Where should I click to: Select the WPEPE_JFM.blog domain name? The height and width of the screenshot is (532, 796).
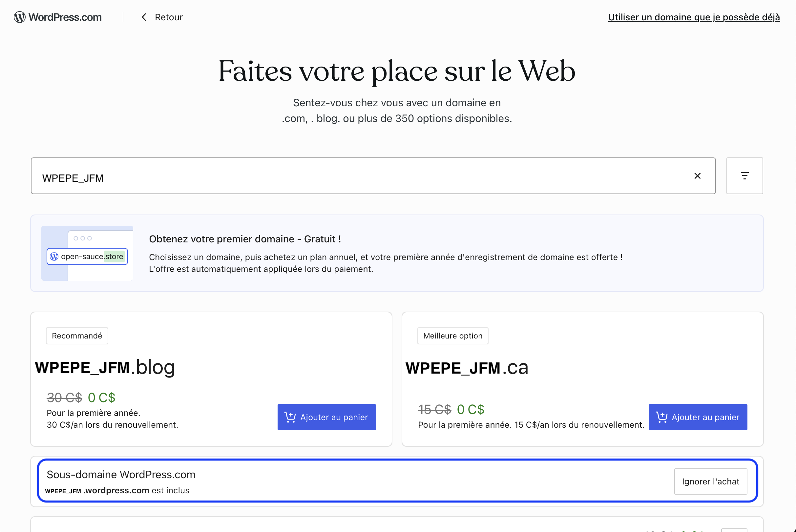click(105, 367)
